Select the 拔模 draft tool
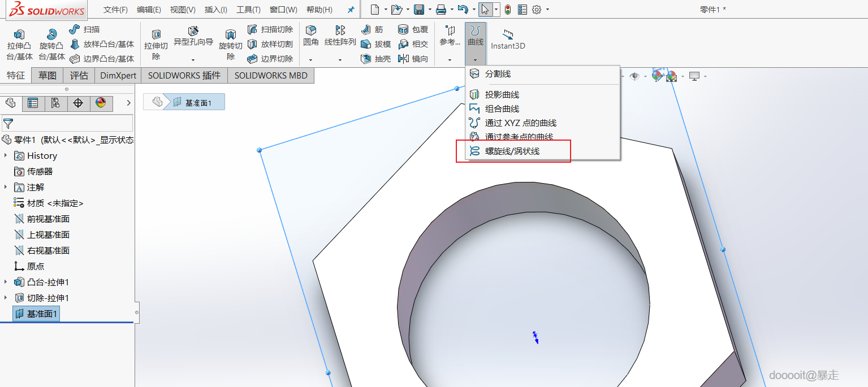Image resolution: width=868 pixels, height=387 pixels. click(x=376, y=44)
